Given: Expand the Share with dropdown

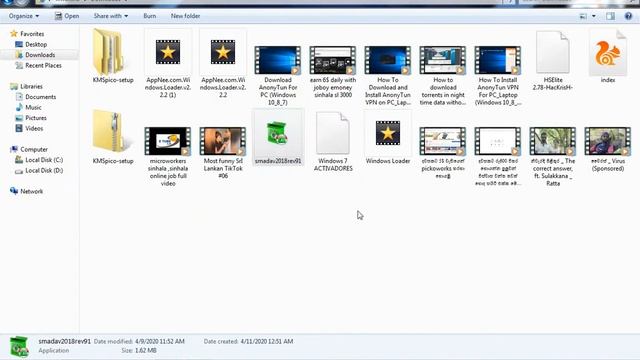Looking at the screenshot, I should 111,16.
